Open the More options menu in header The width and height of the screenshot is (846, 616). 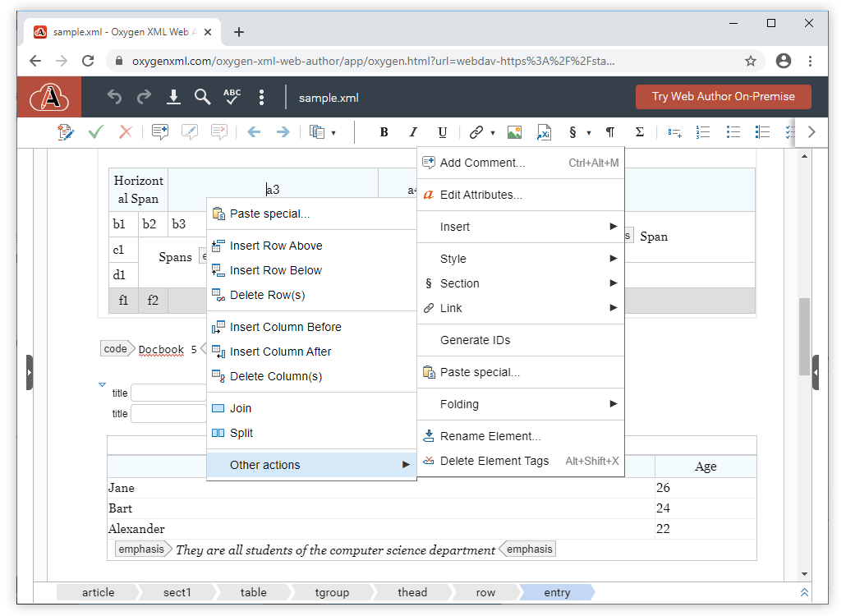tap(262, 97)
